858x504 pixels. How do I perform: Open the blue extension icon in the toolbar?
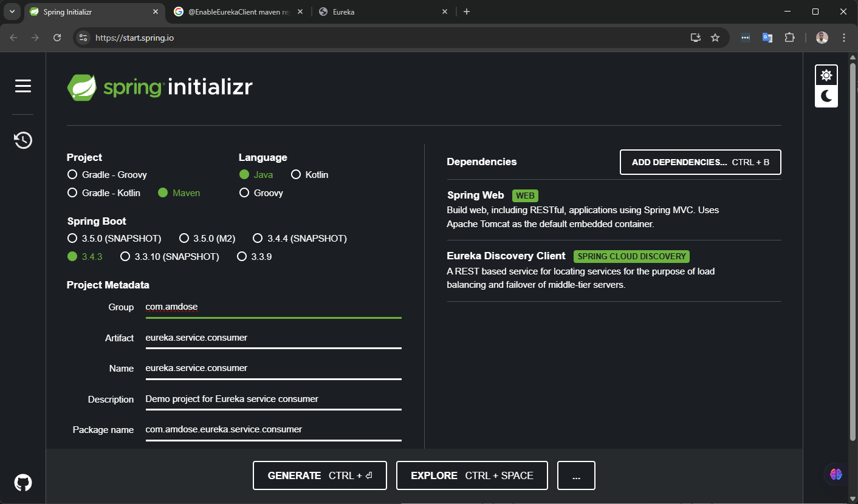(746, 38)
